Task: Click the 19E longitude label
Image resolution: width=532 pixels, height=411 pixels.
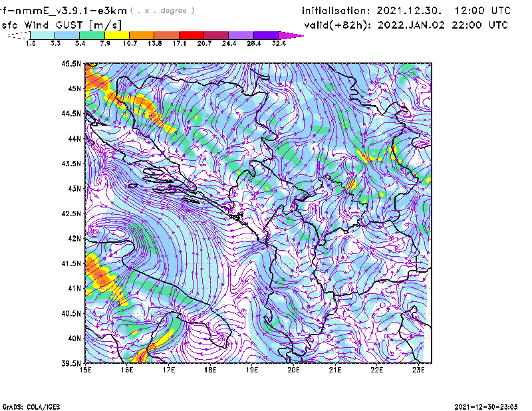Action: point(252,370)
